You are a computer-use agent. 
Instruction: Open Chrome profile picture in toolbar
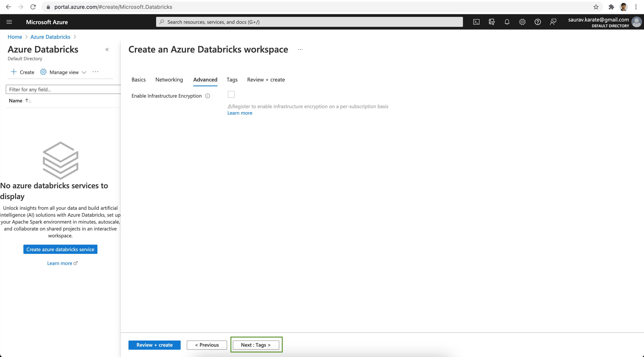(624, 7)
